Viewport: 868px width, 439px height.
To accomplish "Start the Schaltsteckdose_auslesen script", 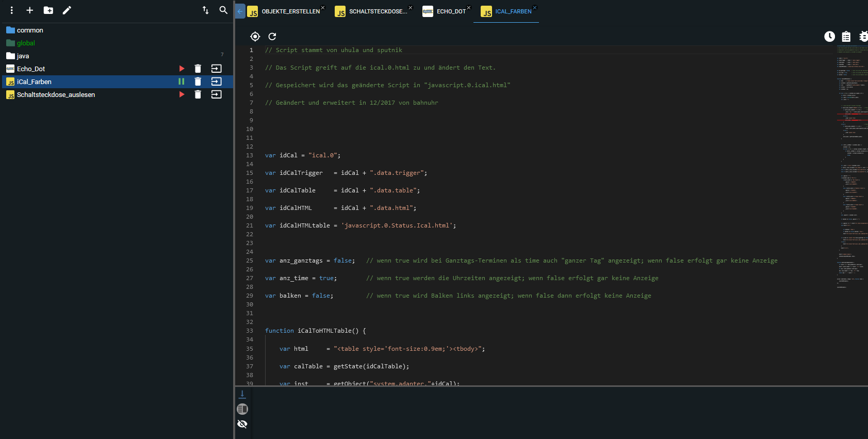I will point(182,94).
